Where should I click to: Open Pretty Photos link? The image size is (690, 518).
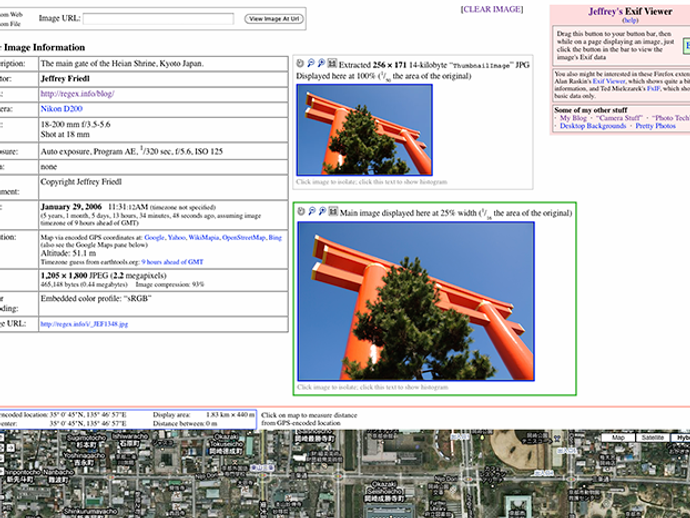(x=655, y=126)
